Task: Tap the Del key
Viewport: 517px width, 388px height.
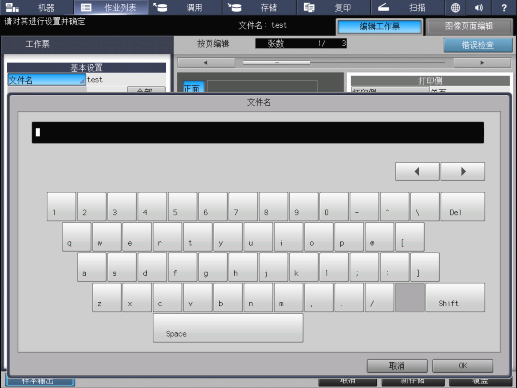Action: [462, 206]
